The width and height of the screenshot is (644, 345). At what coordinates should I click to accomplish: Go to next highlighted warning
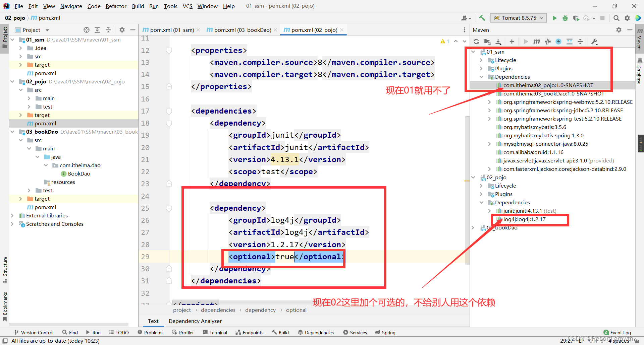point(465,41)
